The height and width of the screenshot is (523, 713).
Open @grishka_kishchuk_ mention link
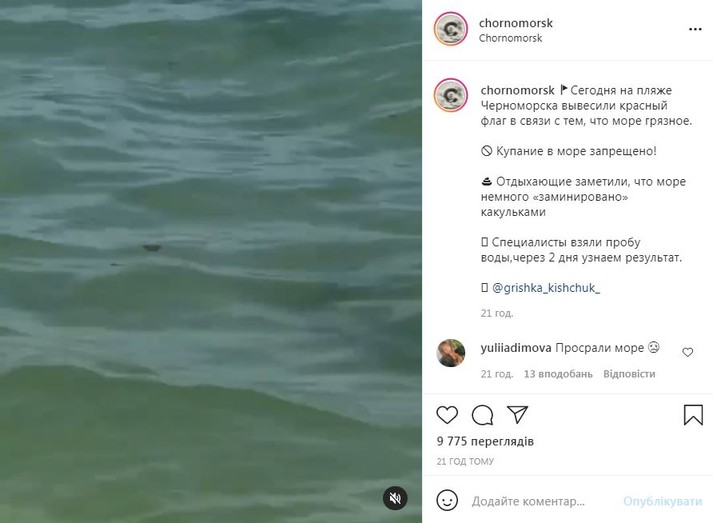tap(546, 288)
